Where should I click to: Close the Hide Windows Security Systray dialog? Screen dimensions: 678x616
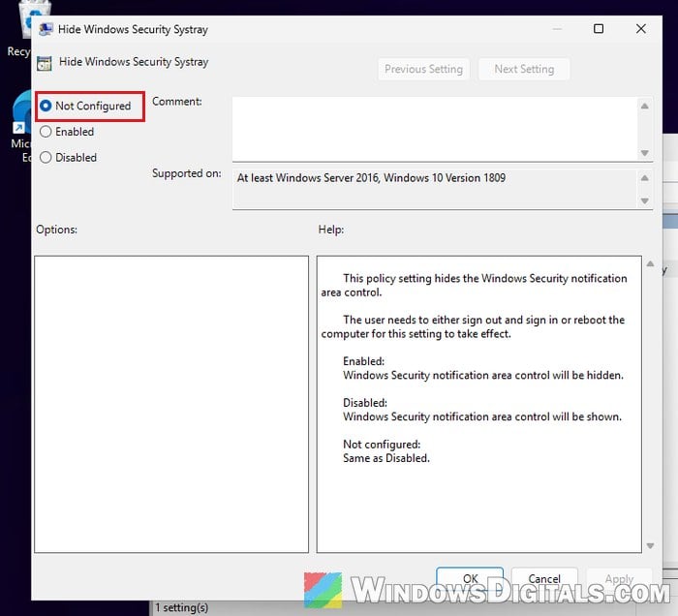(x=641, y=29)
